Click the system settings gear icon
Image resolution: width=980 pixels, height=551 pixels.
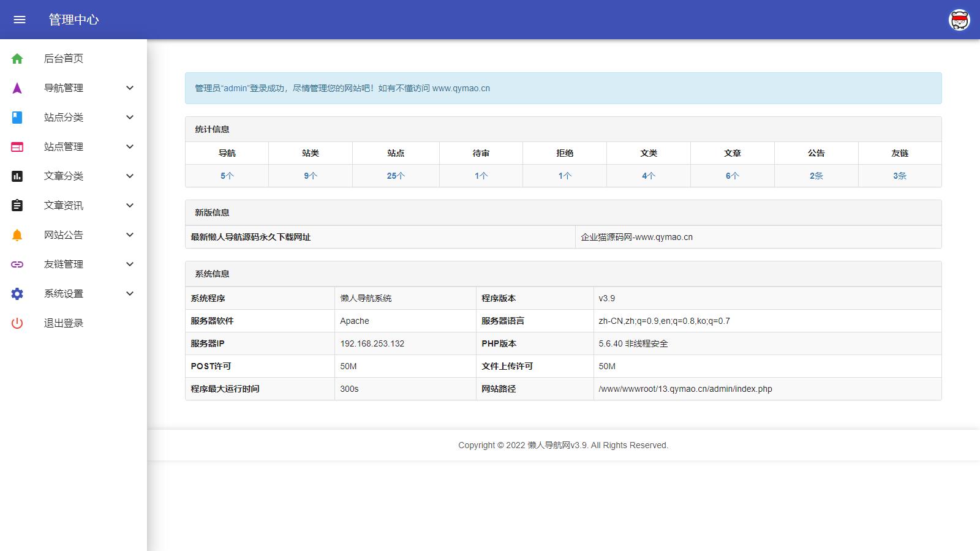pos(17,294)
